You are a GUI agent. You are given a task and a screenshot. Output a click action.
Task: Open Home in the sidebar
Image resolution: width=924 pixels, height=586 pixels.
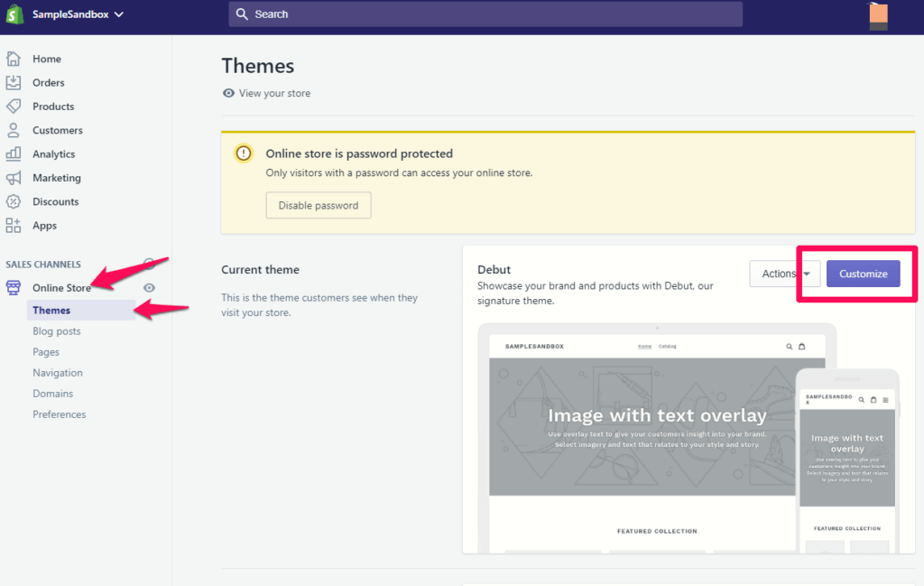click(47, 59)
